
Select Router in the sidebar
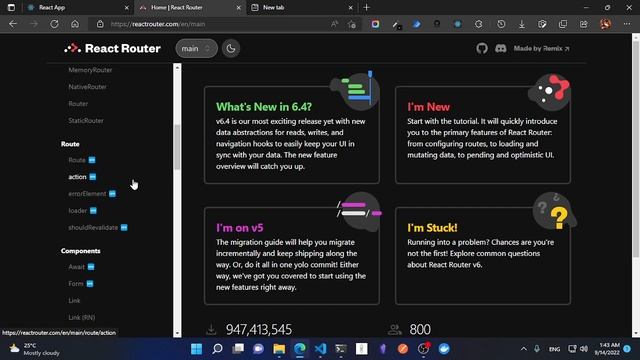(x=78, y=104)
